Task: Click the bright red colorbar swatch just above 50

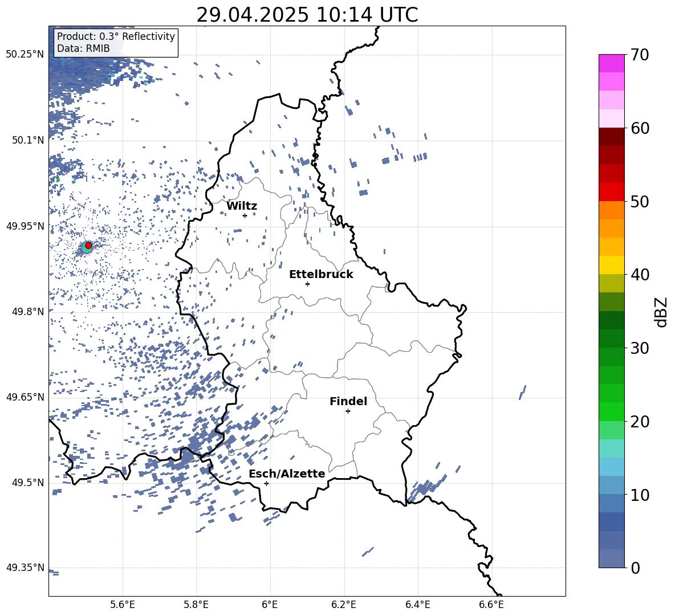Action: (611, 192)
